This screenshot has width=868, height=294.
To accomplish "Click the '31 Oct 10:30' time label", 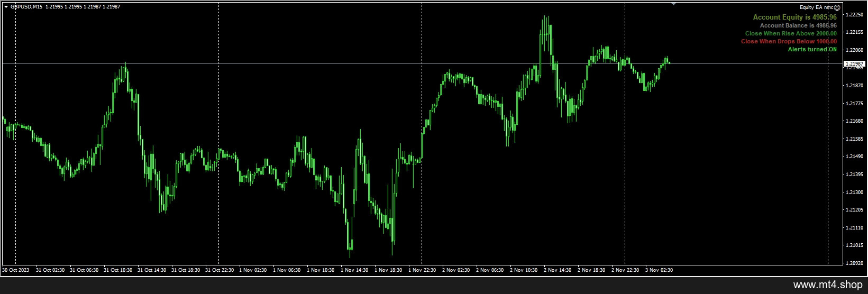I will (x=118, y=270).
